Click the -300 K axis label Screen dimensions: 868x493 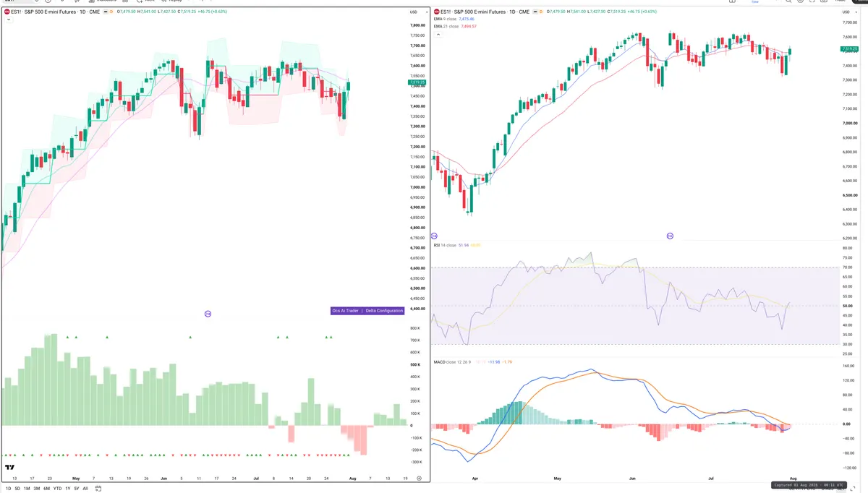tap(415, 462)
